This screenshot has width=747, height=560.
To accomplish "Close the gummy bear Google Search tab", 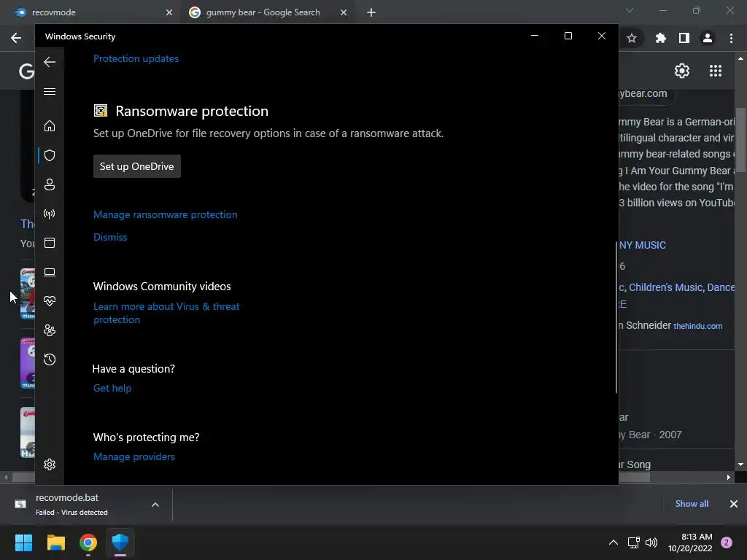I will (x=344, y=12).
